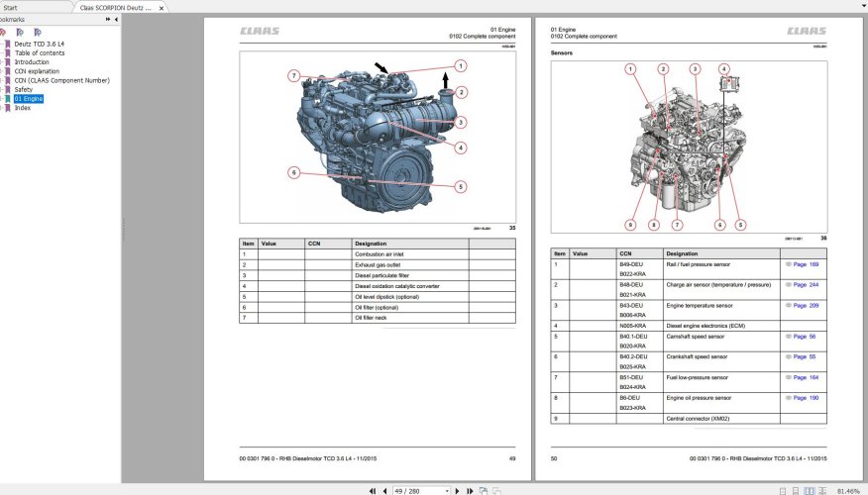Go to the Safety bookmark

pos(23,90)
